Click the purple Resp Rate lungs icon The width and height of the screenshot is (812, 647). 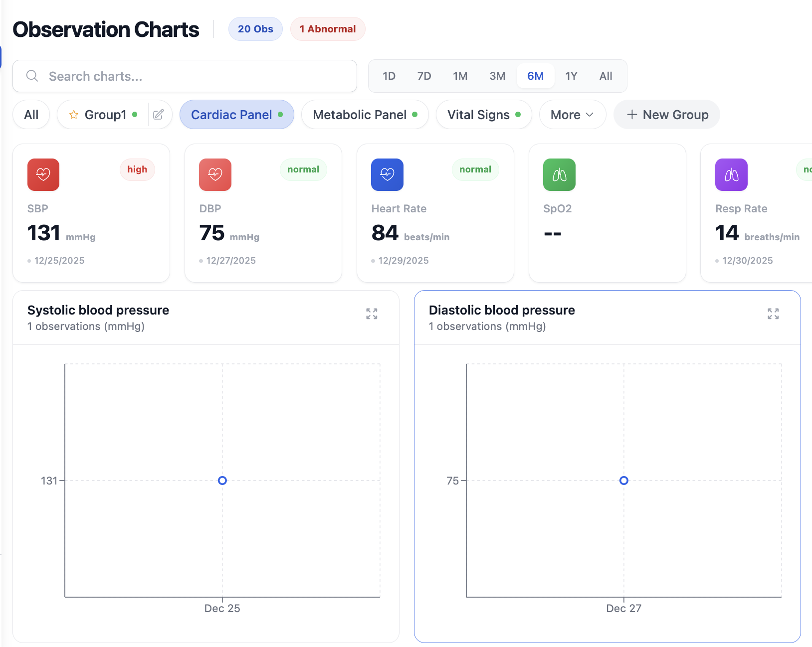coord(731,174)
